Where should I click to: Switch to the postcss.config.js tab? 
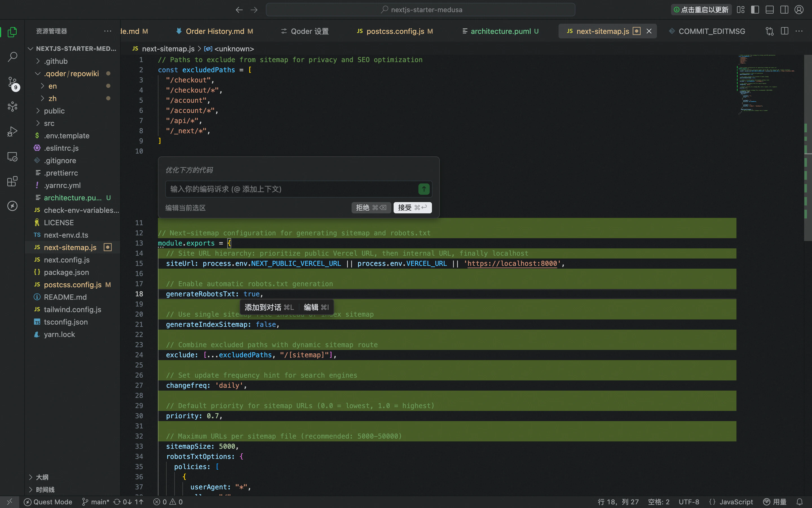point(395,31)
